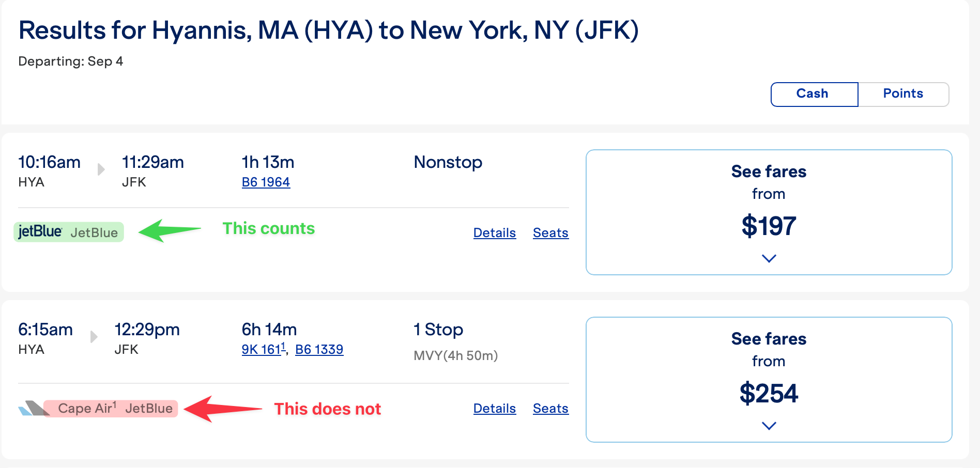Click the $254 price in the fares card
The width and height of the screenshot is (980, 468).
point(769,394)
